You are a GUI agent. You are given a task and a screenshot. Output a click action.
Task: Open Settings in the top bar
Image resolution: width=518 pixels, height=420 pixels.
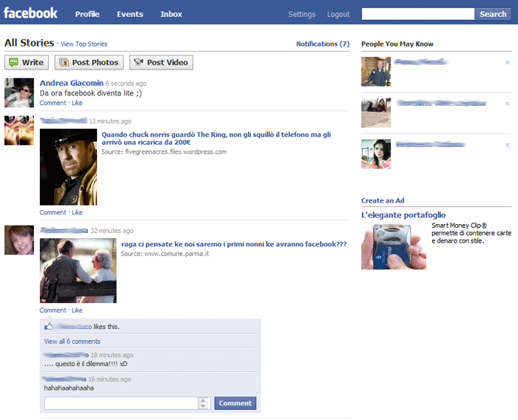point(302,14)
